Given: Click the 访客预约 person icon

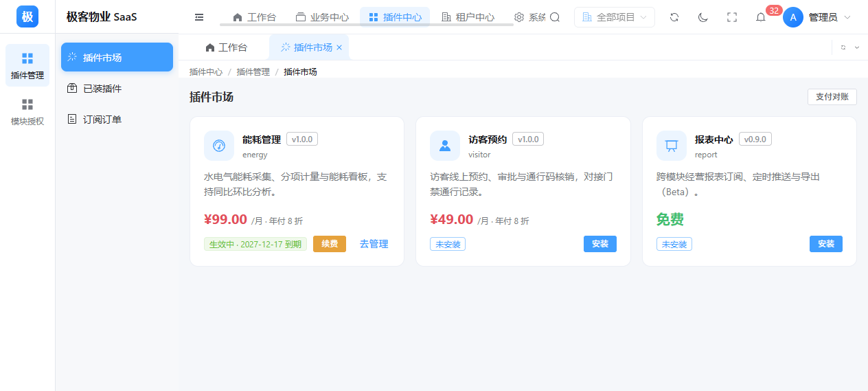Looking at the screenshot, I should tap(445, 146).
